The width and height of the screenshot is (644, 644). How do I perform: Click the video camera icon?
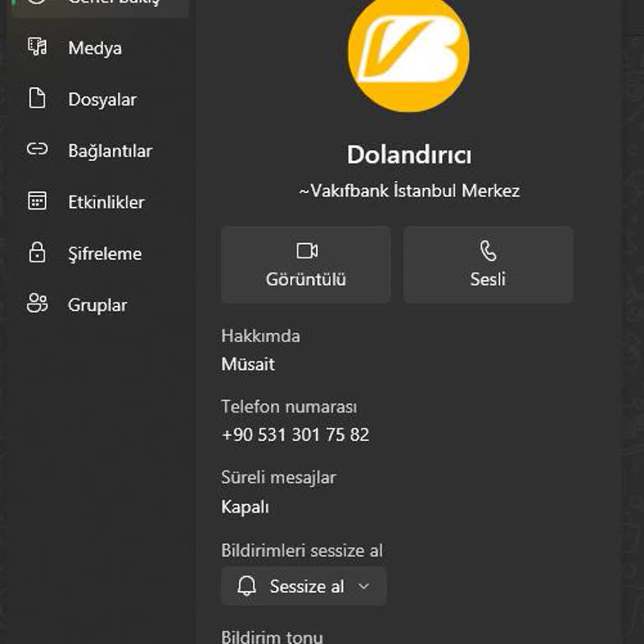tap(307, 251)
